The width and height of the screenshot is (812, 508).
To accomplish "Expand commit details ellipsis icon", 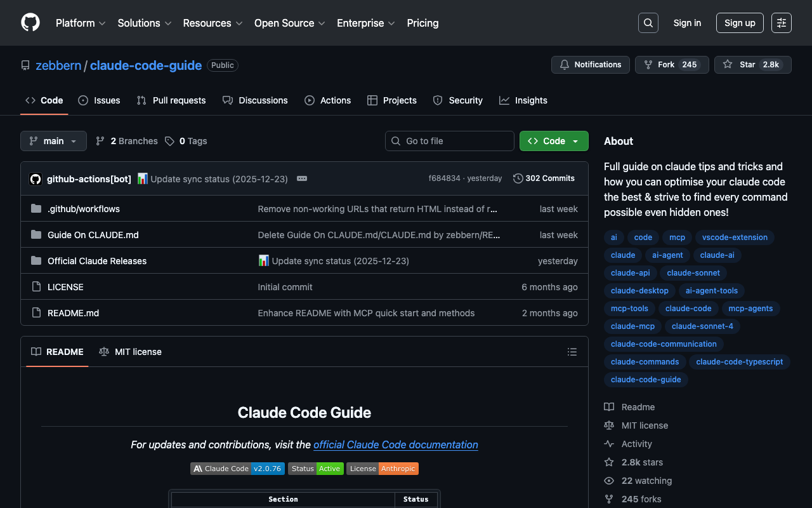I will coord(302,178).
